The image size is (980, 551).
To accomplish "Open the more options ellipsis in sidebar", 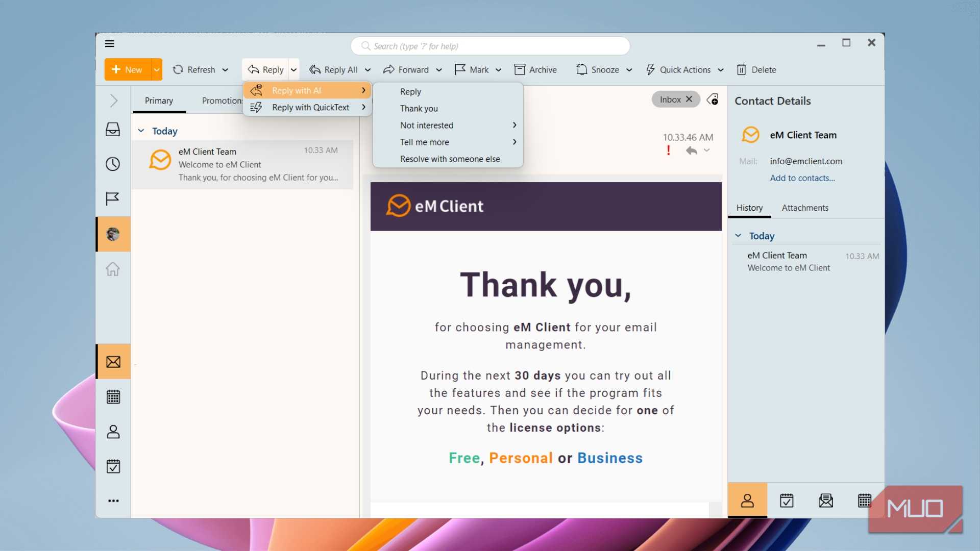I will tap(113, 501).
